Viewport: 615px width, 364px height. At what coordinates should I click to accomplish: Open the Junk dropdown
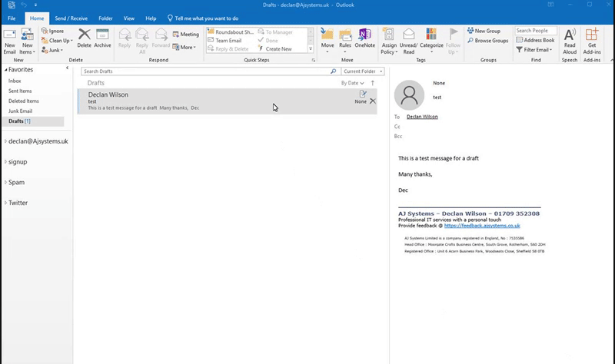(52, 50)
